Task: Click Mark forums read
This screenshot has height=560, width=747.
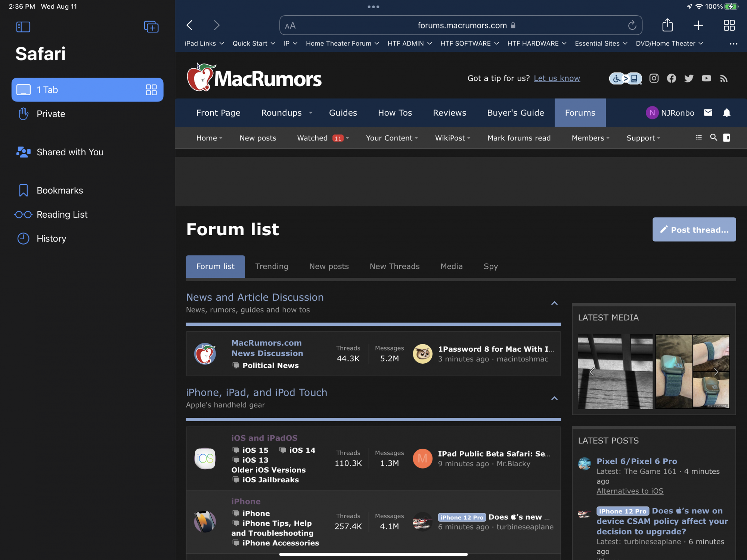Action: point(519,138)
